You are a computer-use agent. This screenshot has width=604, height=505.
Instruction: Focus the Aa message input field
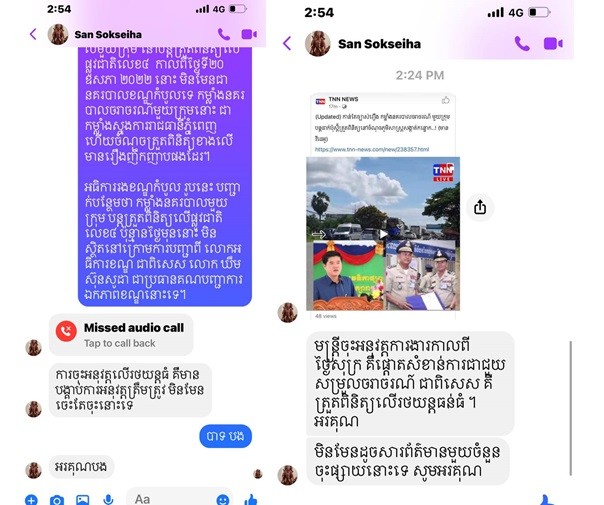pos(180,498)
